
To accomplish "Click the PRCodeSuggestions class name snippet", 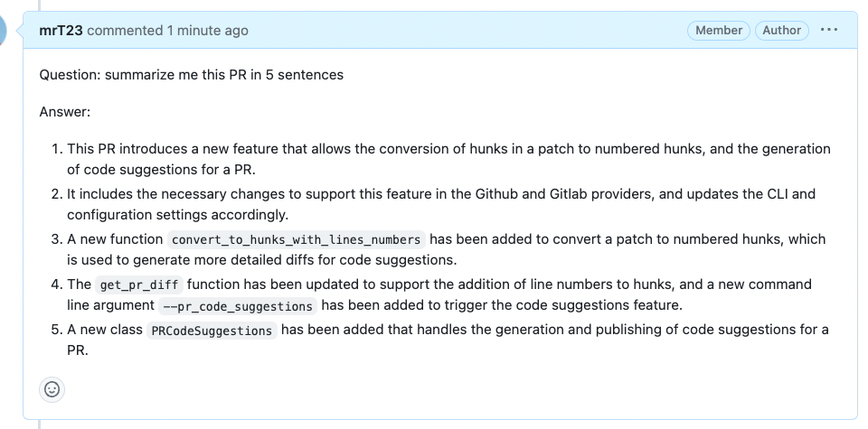I will click(212, 331).
